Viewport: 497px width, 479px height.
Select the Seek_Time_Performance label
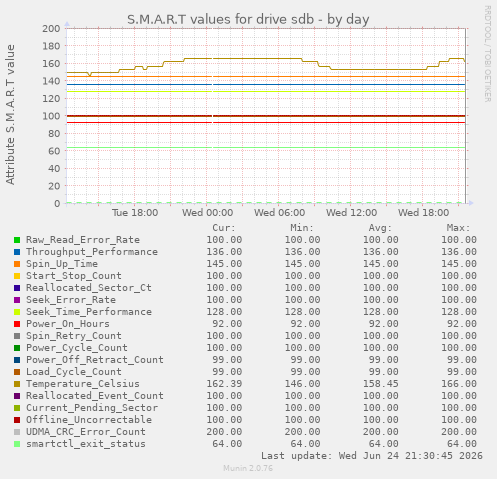pyautogui.click(x=89, y=312)
